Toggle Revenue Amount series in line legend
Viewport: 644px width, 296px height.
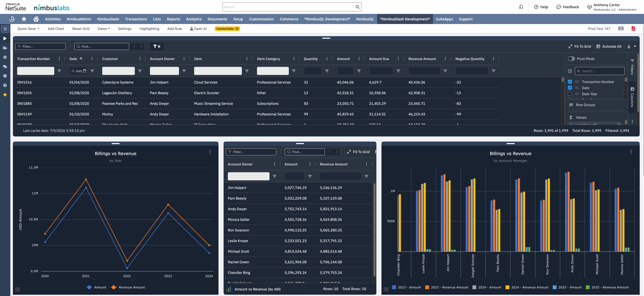pyautogui.click(x=128, y=287)
